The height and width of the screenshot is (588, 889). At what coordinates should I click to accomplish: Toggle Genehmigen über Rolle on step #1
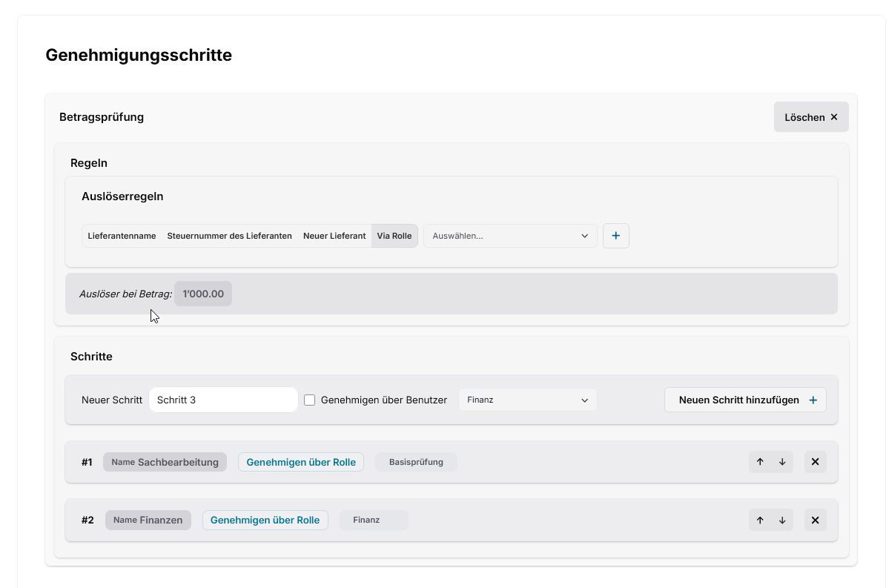pyautogui.click(x=300, y=461)
